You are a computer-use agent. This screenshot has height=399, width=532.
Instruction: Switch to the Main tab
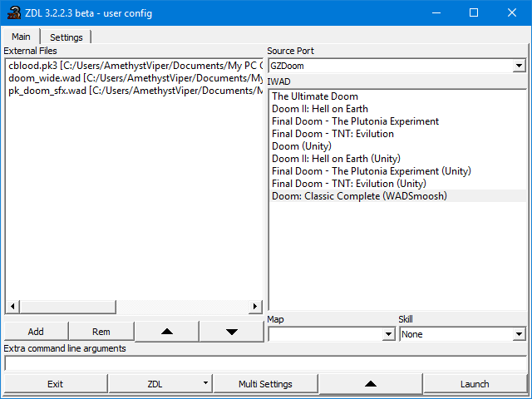tap(21, 37)
